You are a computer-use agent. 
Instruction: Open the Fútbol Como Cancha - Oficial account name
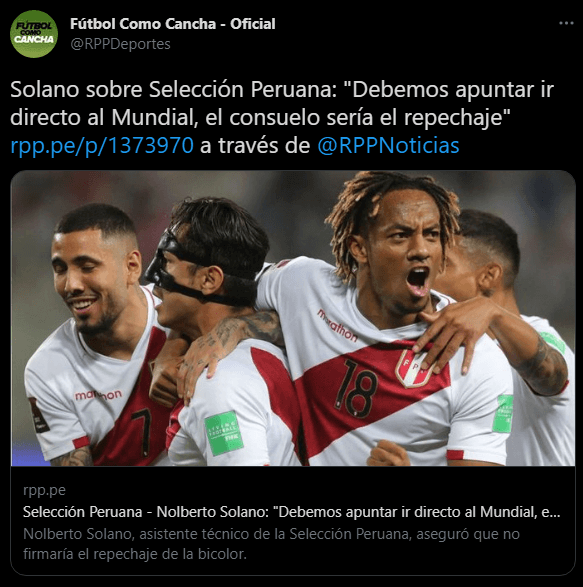[x=173, y=24]
